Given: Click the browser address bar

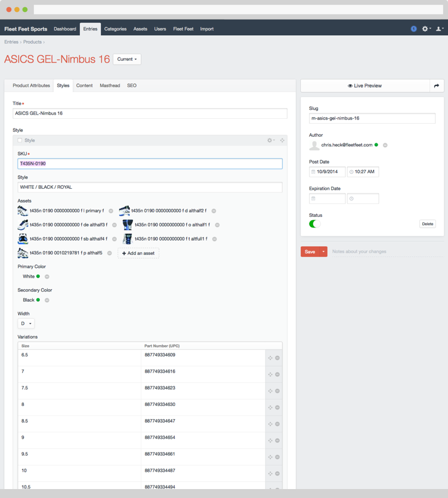Looking at the screenshot, I should click(238, 10).
